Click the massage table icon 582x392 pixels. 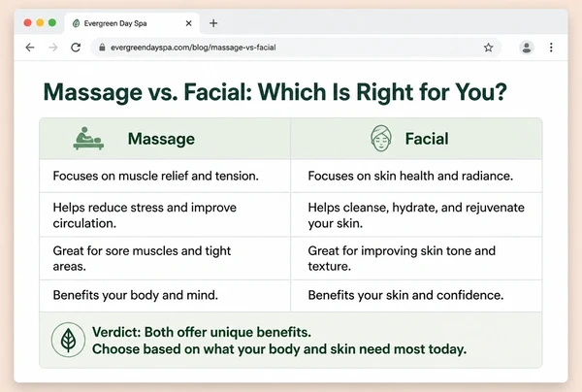(88, 139)
